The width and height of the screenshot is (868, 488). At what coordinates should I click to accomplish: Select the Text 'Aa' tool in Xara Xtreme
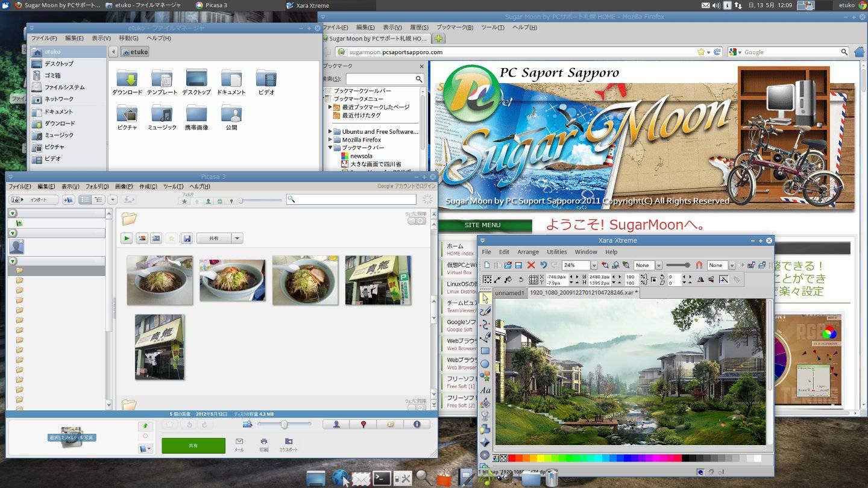click(x=485, y=390)
